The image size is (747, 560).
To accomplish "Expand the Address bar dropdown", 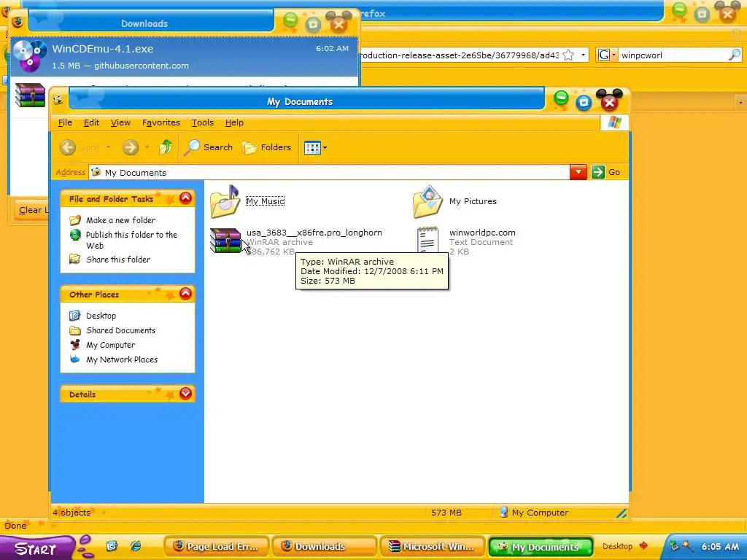I will click(578, 172).
